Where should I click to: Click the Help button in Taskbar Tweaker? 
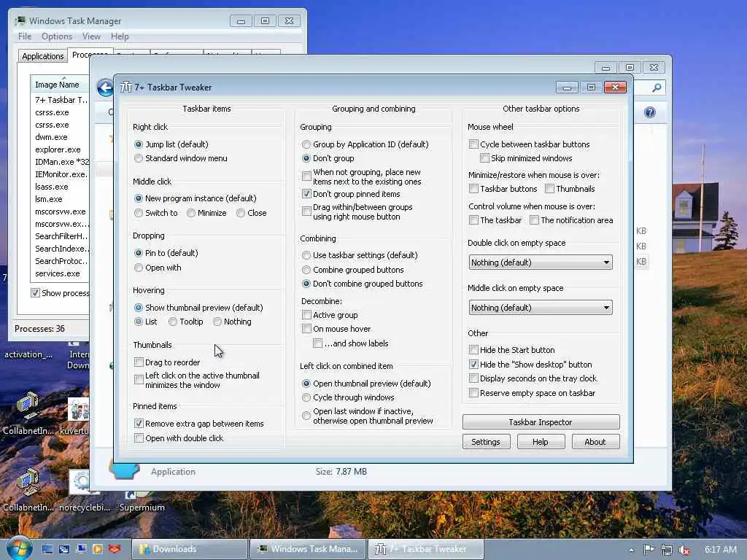(541, 442)
